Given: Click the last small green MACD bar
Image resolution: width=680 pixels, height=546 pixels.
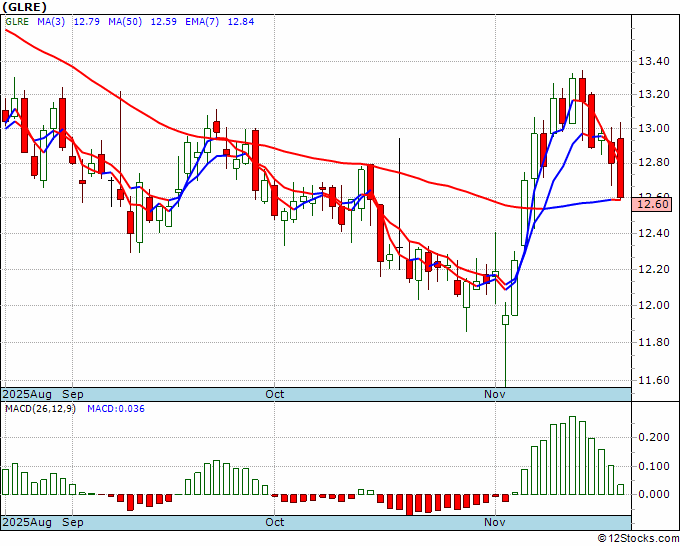Looking at the screenshot, I should [621, 490].
